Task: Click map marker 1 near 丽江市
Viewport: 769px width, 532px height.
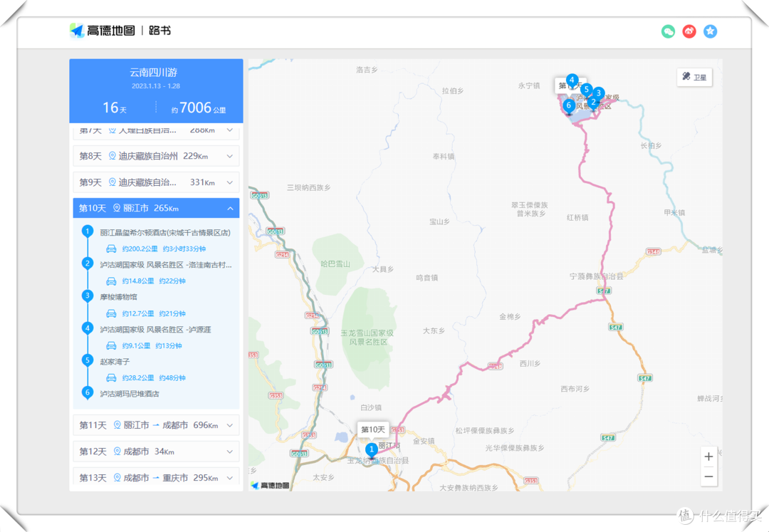Action: [x=371, y=449]
